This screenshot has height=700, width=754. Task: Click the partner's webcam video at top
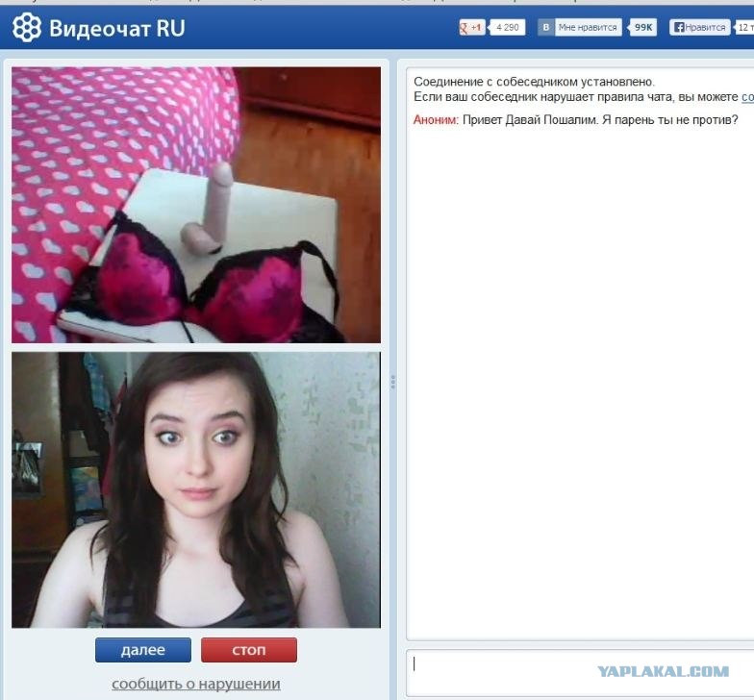(196, 205)
